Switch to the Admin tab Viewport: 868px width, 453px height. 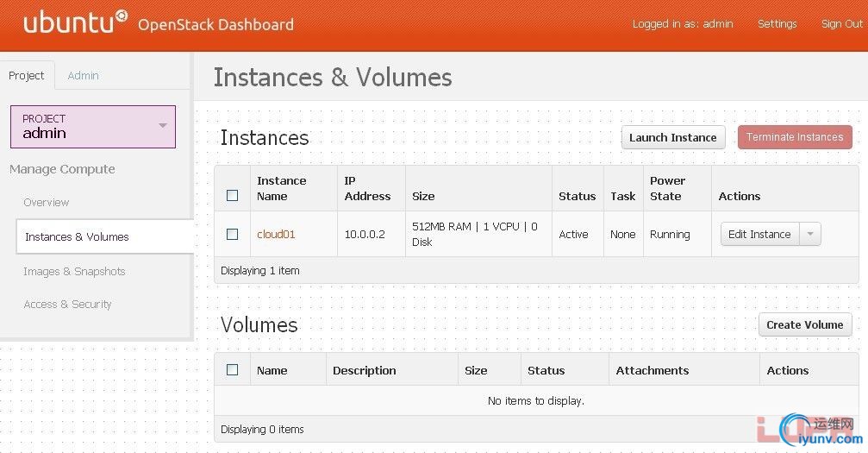83,76
